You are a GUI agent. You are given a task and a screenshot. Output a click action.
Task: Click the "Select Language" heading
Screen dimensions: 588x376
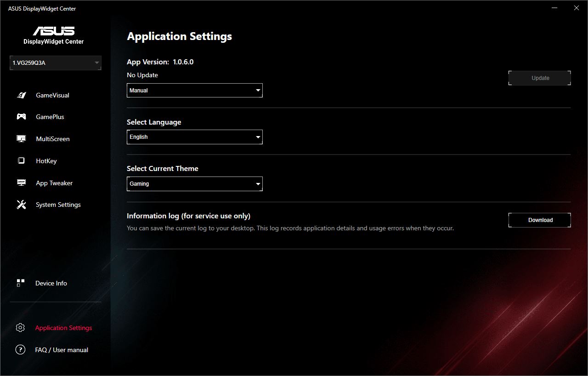point(154,122)
